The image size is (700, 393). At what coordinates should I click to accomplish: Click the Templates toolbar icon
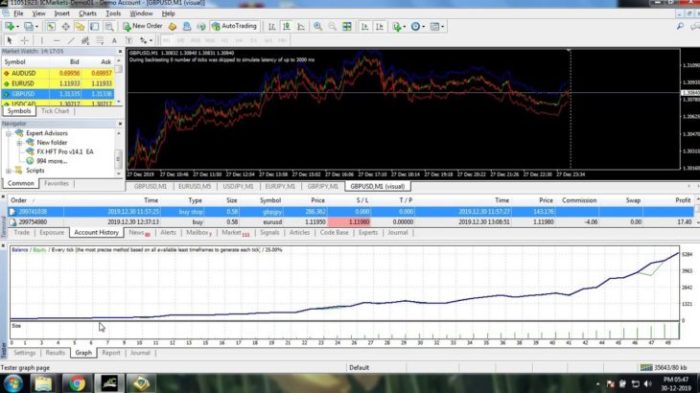[x=434, y=26]
